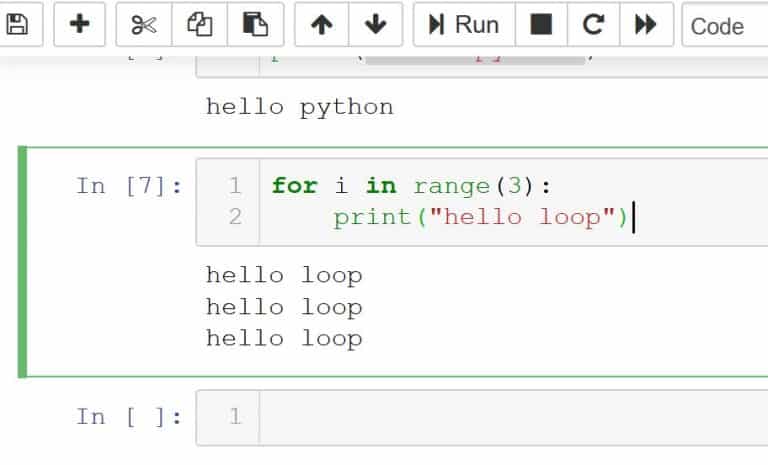The image size is (768, 465).
Task: Move the selected cell down
Action: pos(375,25)
